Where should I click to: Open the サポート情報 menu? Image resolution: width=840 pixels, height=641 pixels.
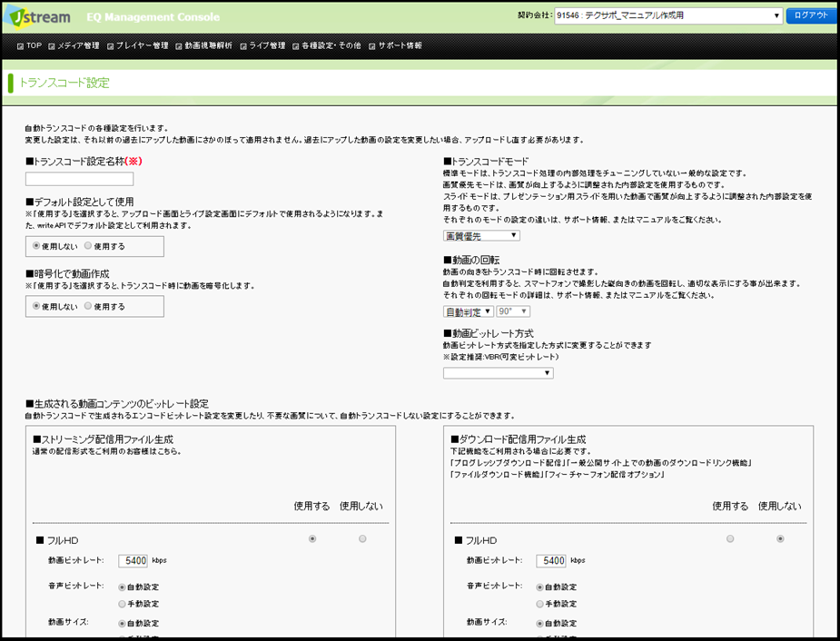click(400, 46)
